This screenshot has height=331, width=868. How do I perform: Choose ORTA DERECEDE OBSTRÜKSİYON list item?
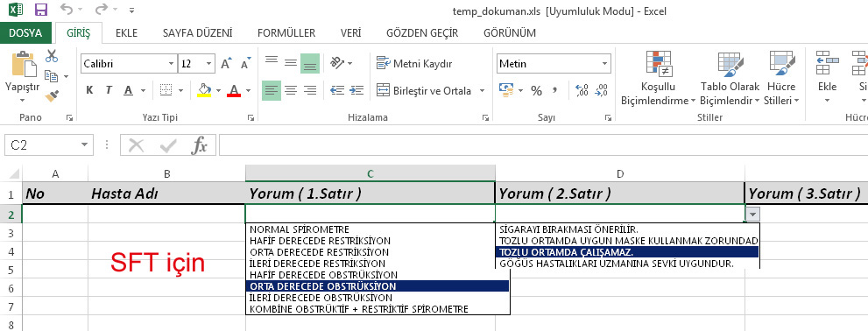[377, 286]
